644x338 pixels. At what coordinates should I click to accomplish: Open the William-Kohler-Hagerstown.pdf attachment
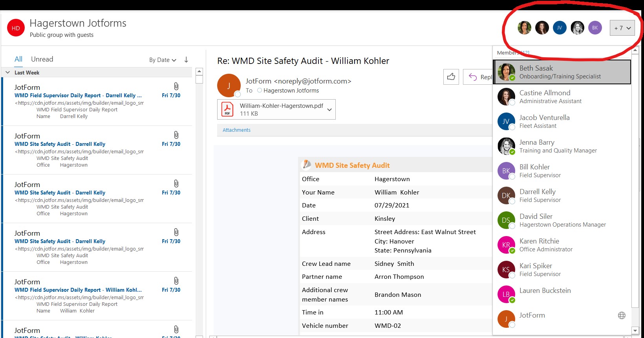click(271, 109)
